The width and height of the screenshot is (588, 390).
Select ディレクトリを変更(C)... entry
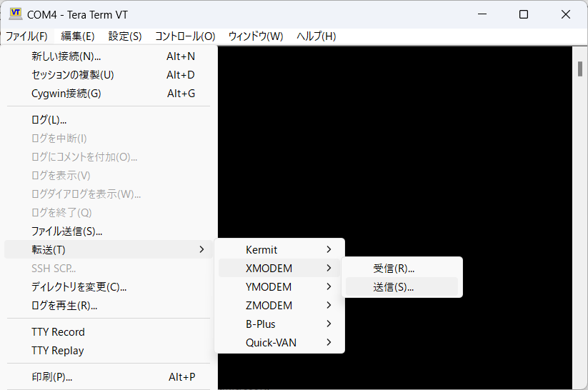109,287
